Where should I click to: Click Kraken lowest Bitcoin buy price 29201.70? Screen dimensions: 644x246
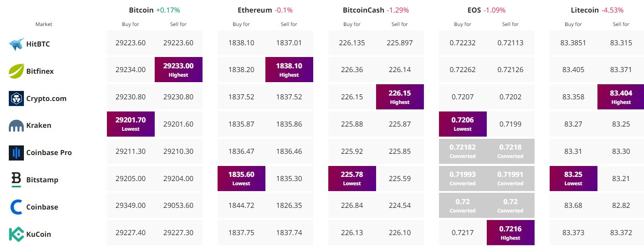tap(131, 124)
